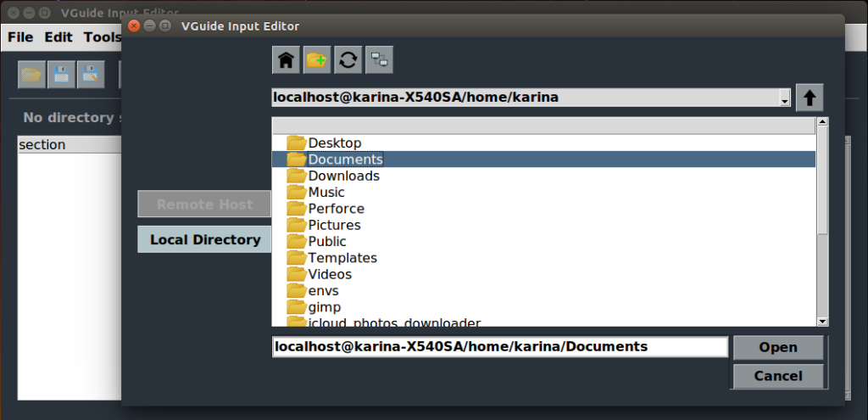Open File menu in main window
Image resolution: width=868 pixels, height=420 pixels.
20,37
